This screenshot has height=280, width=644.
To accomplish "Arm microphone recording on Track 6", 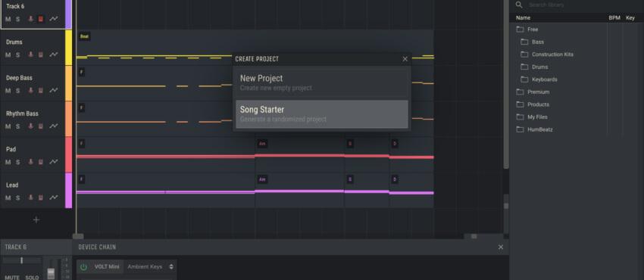I will 31,19.
